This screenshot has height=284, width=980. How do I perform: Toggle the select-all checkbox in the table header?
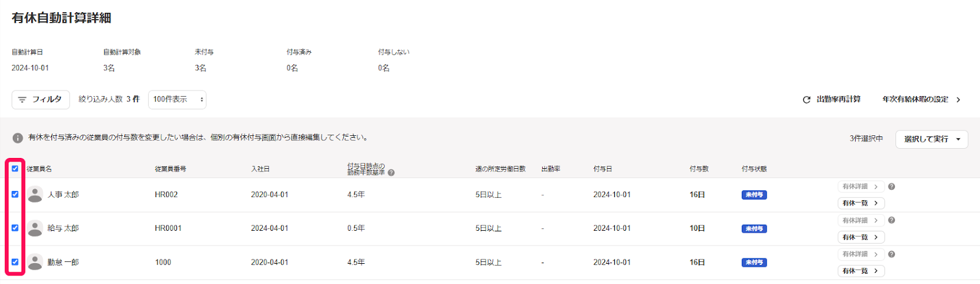[x=15, y=168]
